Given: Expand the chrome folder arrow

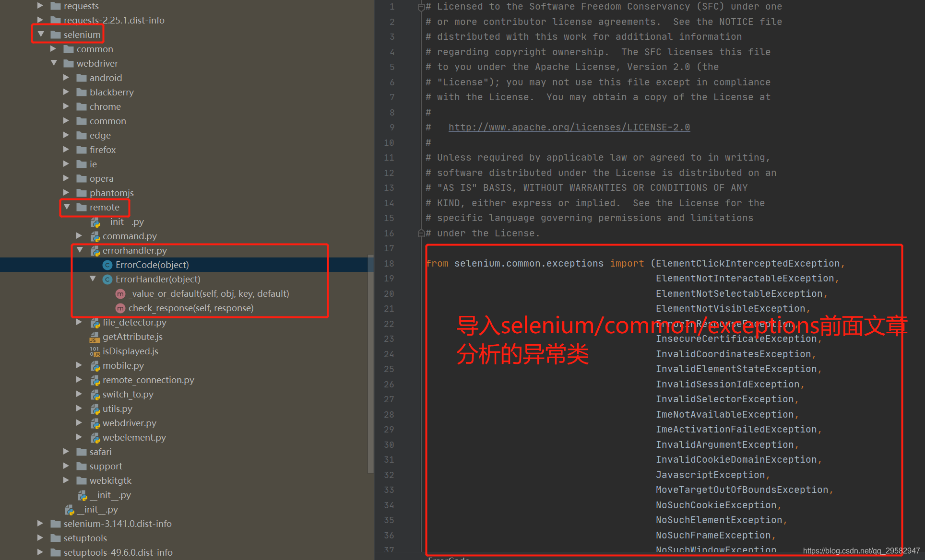Looking at the screenshot, I should (x=66, y=106).
